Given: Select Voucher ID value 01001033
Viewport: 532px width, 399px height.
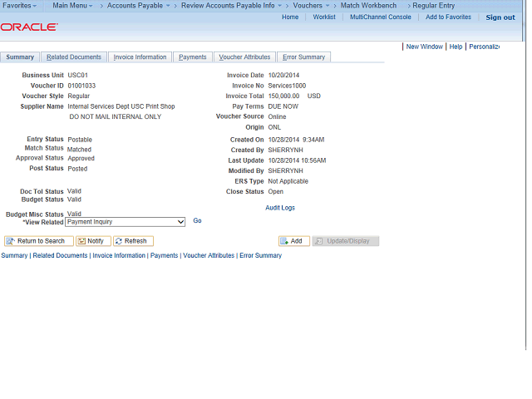Looking at the screenshot, I should (81, 86).
